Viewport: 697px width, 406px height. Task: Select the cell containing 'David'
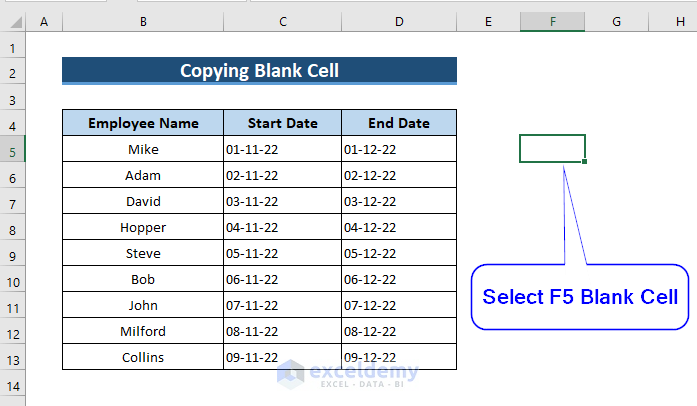click(x=143, y=201)
